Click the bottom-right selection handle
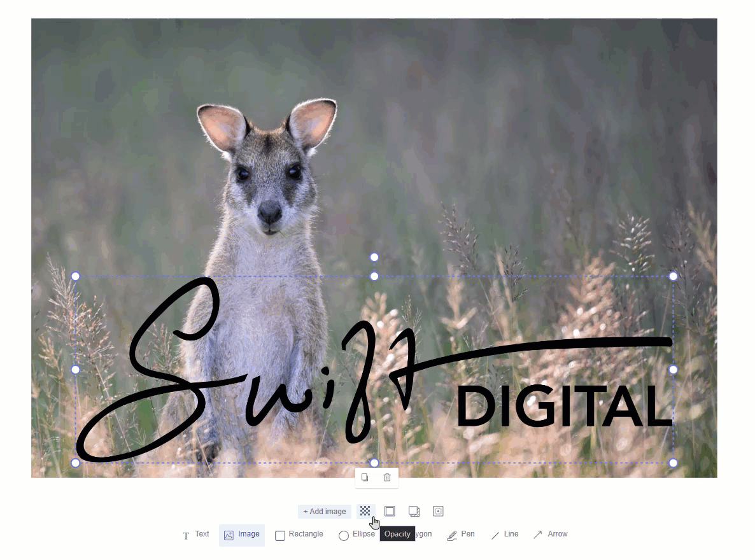 pos(673,463)
